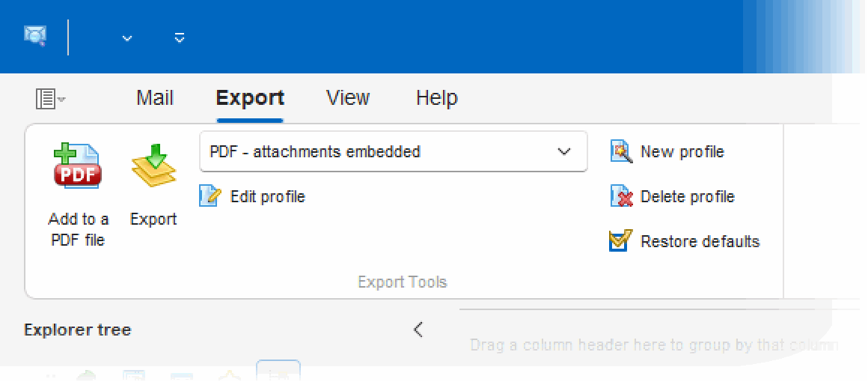Viewport: 868px width, 382px height.
Task: Open the export profile dropdown
Action: click(393, 151)
